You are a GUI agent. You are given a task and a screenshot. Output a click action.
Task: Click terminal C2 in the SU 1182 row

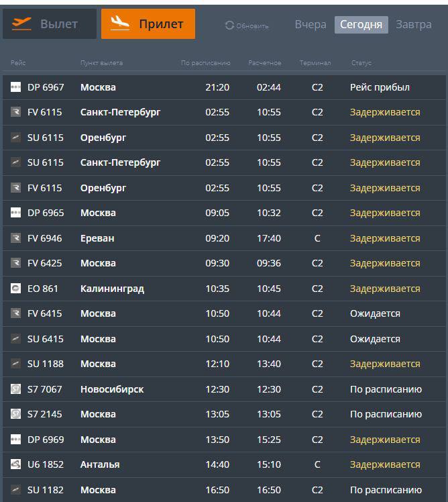tap(317, 489)
